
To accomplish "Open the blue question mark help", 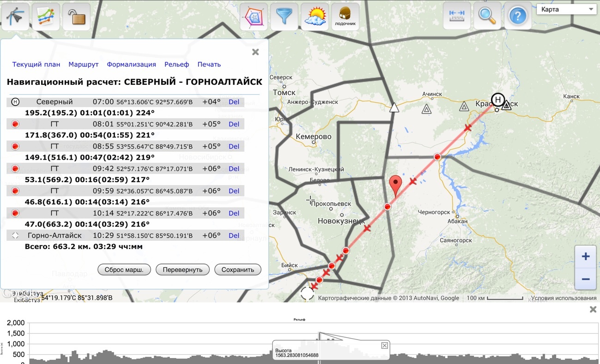I will pos(518,16).
